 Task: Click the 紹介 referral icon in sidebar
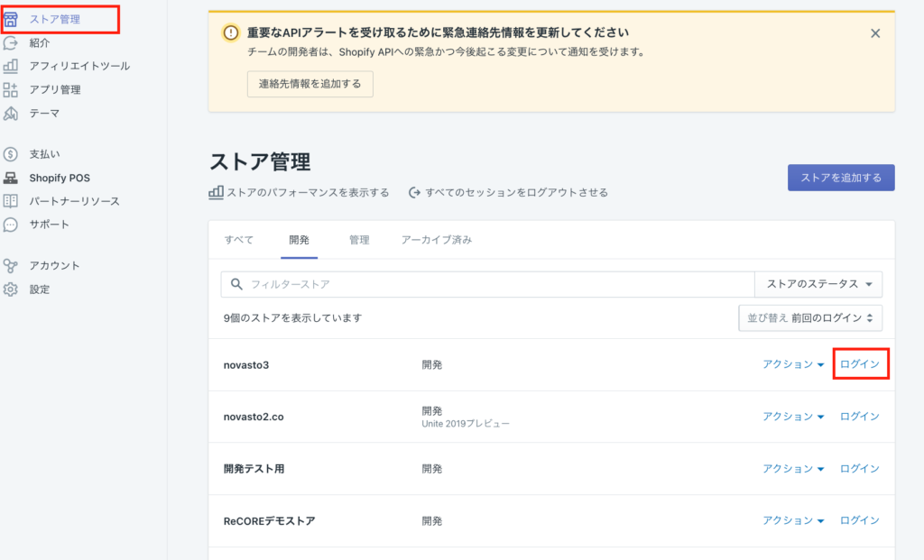[x=11, y=42]
